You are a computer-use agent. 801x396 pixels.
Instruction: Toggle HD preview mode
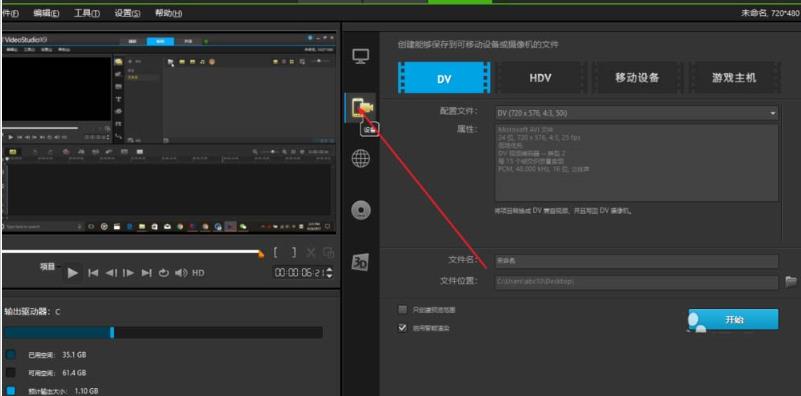point(198,273)
